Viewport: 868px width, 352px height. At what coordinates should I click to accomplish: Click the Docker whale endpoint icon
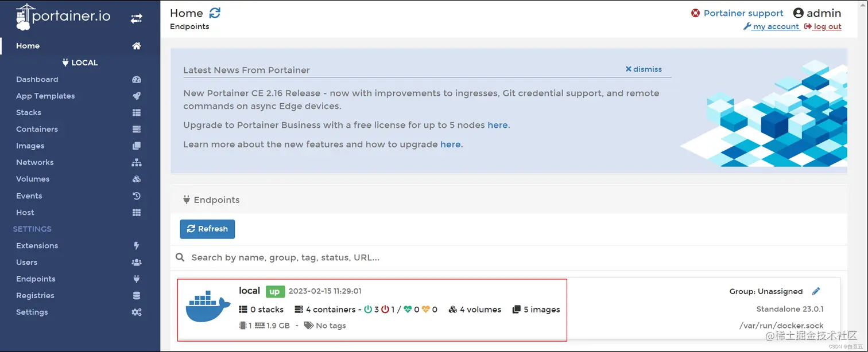click(x=207, y=307)
